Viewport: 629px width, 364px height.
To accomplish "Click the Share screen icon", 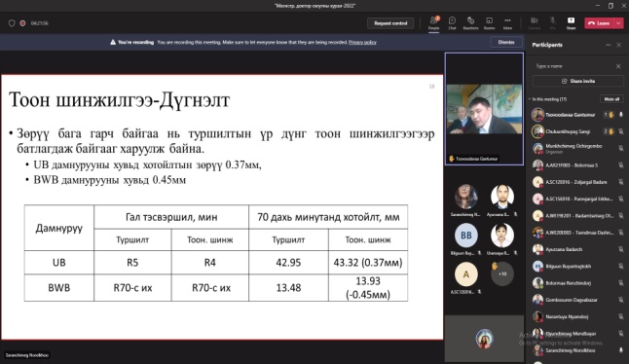I will tap(571, 22).
